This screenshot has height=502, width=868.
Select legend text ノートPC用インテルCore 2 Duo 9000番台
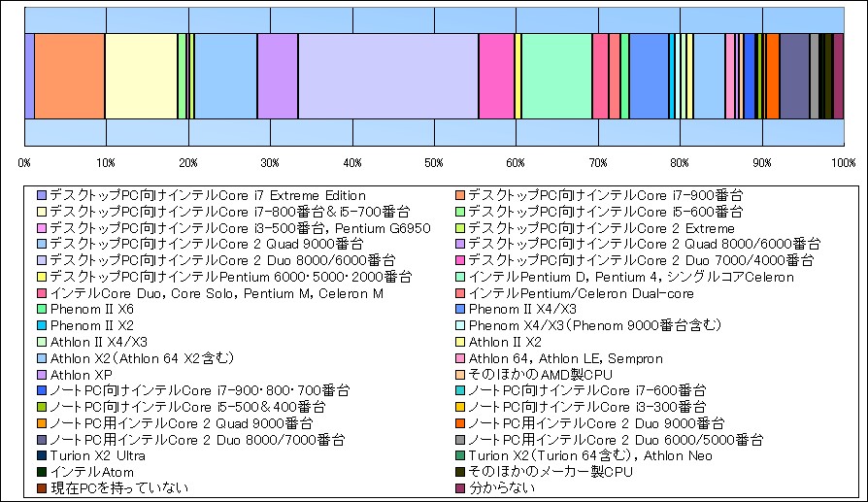[x=597, y=423]
